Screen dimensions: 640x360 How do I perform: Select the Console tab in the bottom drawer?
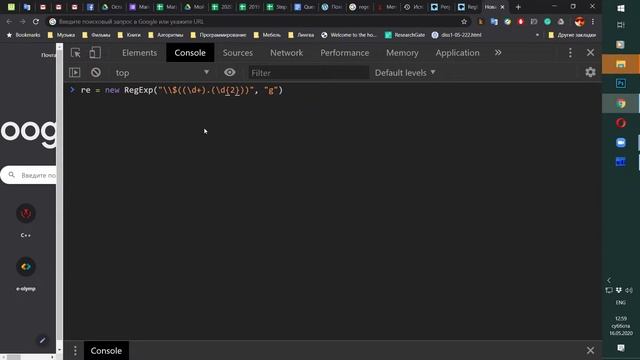106,351
